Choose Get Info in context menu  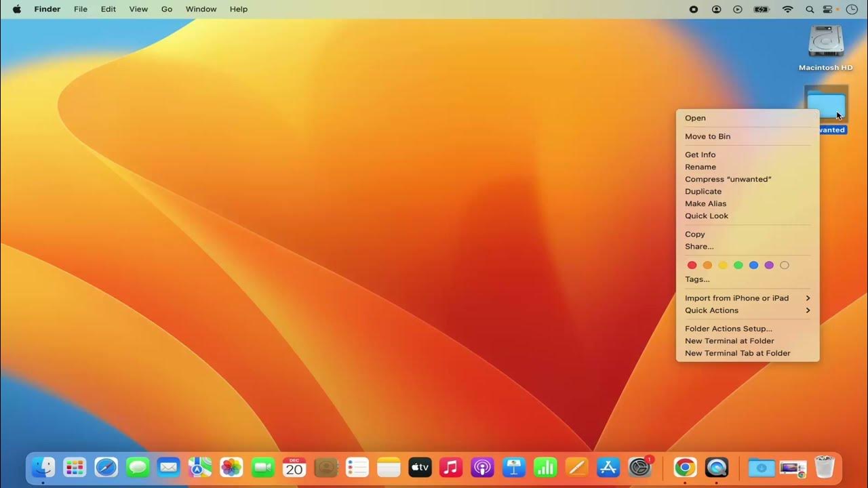click(747, 155)
